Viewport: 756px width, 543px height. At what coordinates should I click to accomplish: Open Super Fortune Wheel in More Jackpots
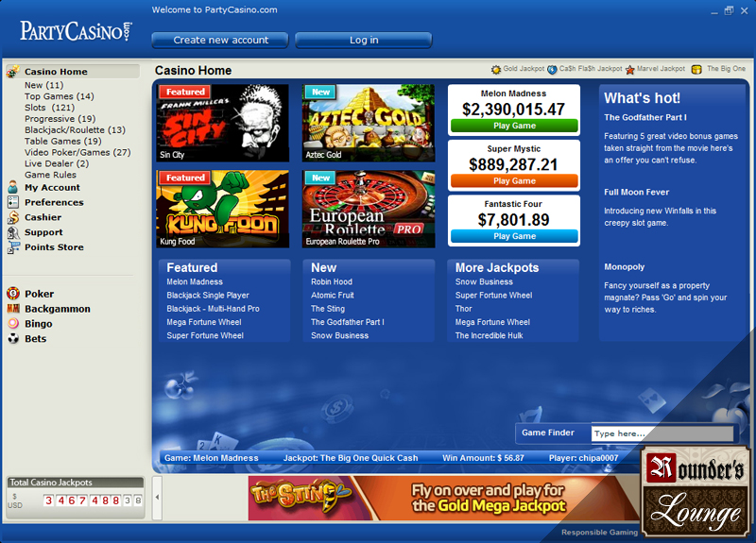coord(493,296)
